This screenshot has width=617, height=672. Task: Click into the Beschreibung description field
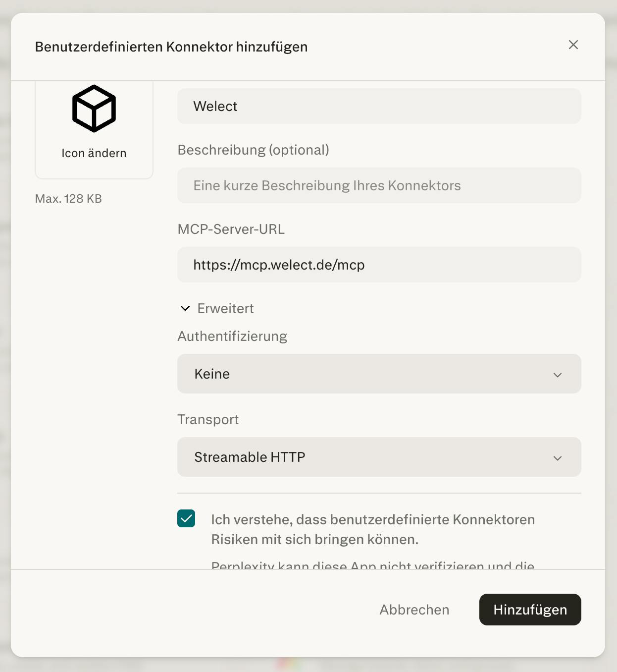(379, 185)
